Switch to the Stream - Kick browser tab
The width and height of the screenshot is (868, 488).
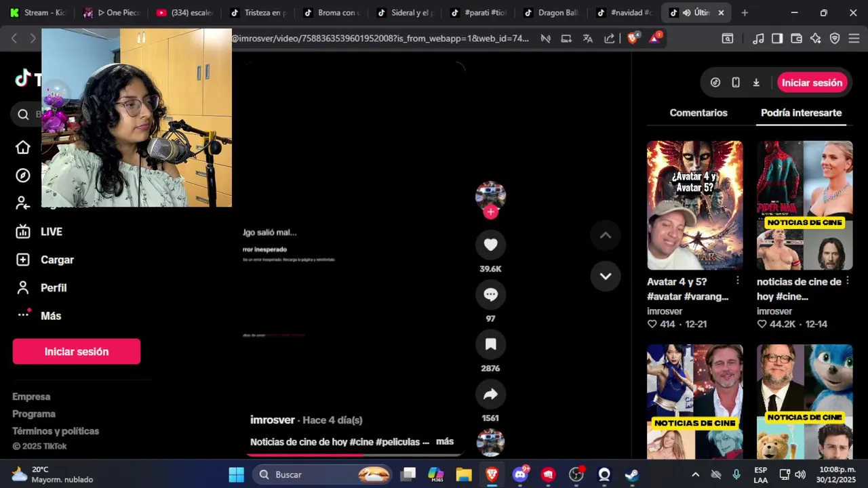[38, 13]
